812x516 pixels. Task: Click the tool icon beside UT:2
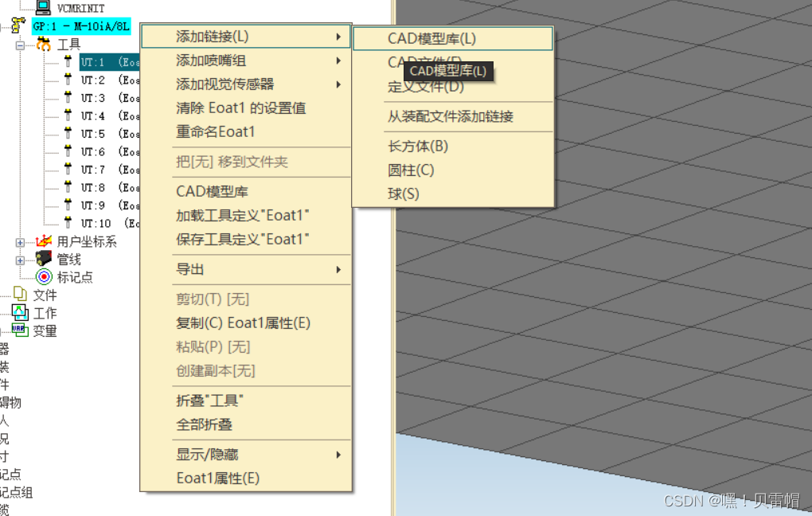pyautogui.click(x=68, y=80)
